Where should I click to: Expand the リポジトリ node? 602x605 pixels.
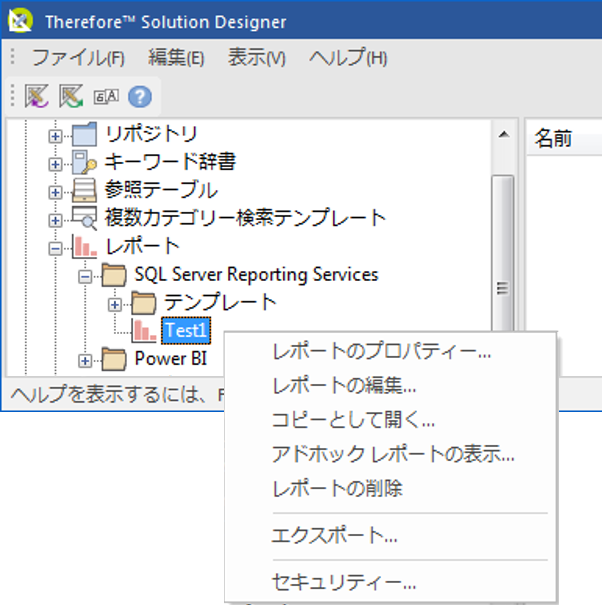tap(55, 136)
